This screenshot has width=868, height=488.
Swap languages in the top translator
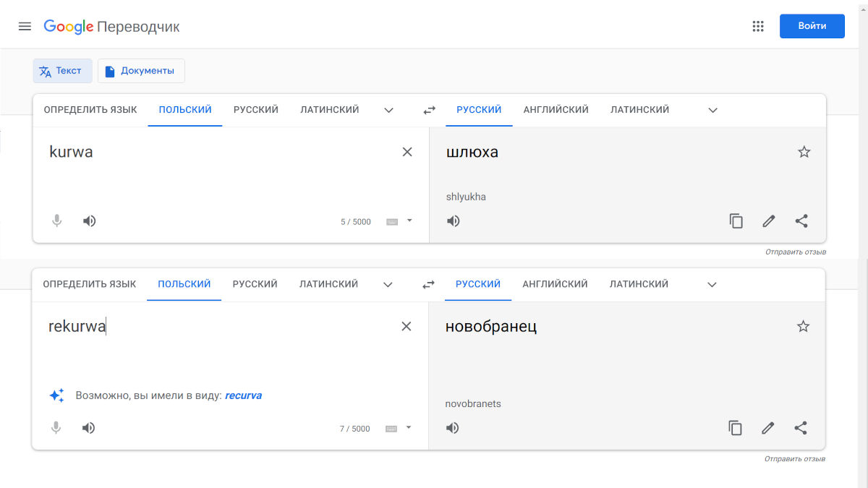[x=430, y=111]
